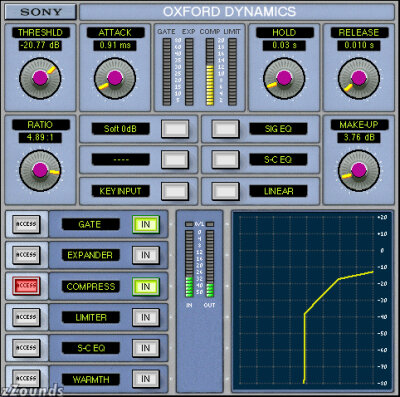The height and width of the screenshot is (397, 400).
Task: Click the OUT level meter
Action: tap(210, 263)
